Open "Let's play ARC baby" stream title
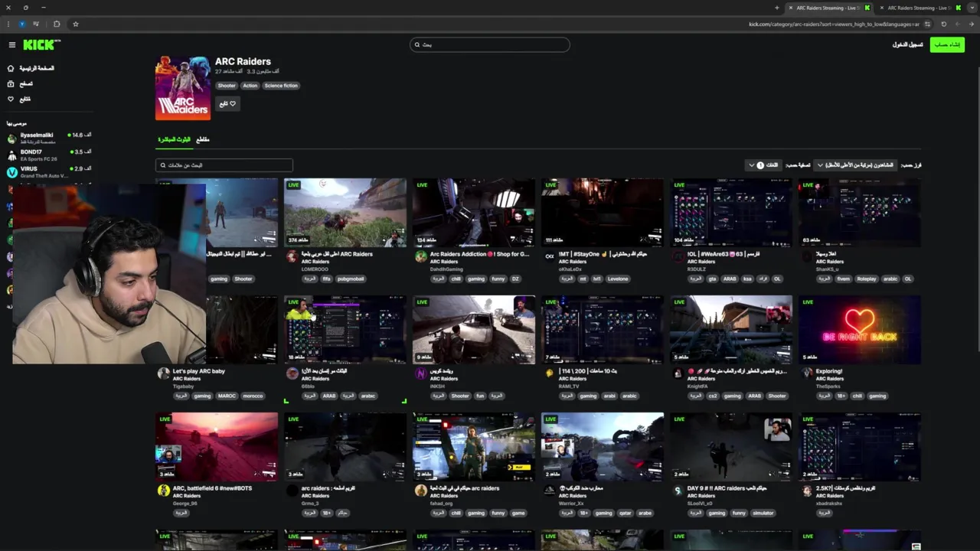Viewport: 980px width, 551px height. point(199,371)
